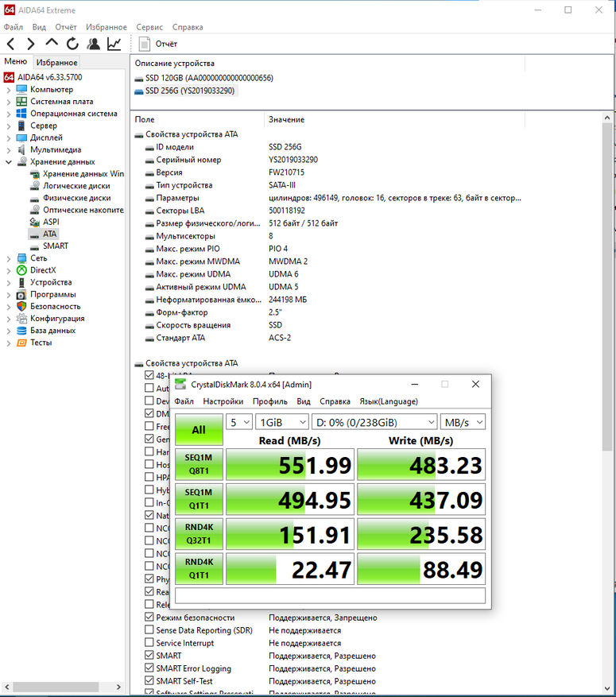Open the Системная плата tree item

click(x=62, y=102)
